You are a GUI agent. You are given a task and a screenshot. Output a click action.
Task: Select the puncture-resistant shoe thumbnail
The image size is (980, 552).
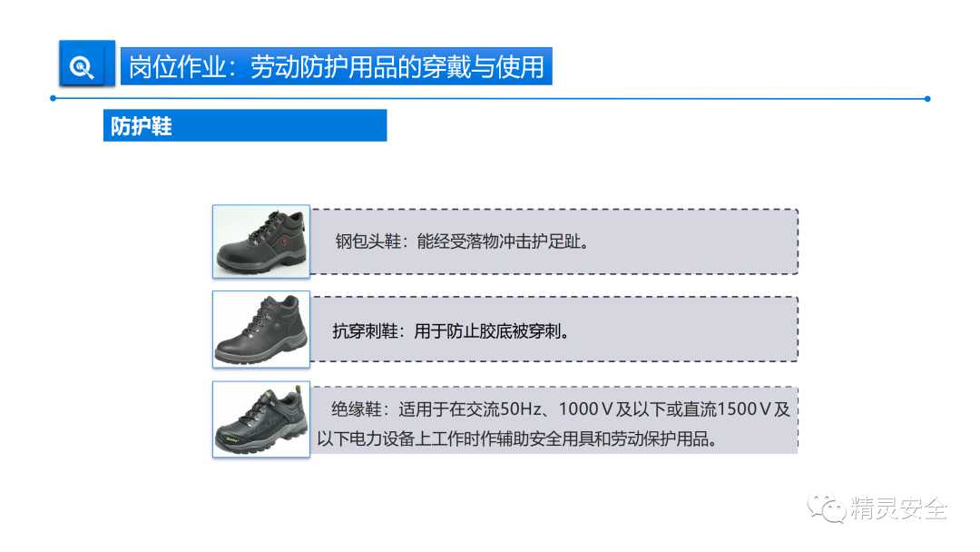261,330
